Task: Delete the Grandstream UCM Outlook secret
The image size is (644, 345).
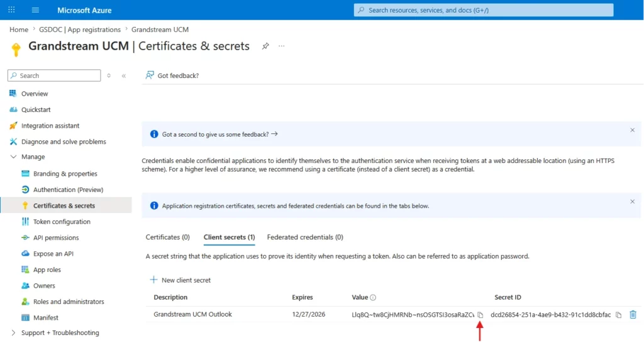Action: (x=633, y=315)
